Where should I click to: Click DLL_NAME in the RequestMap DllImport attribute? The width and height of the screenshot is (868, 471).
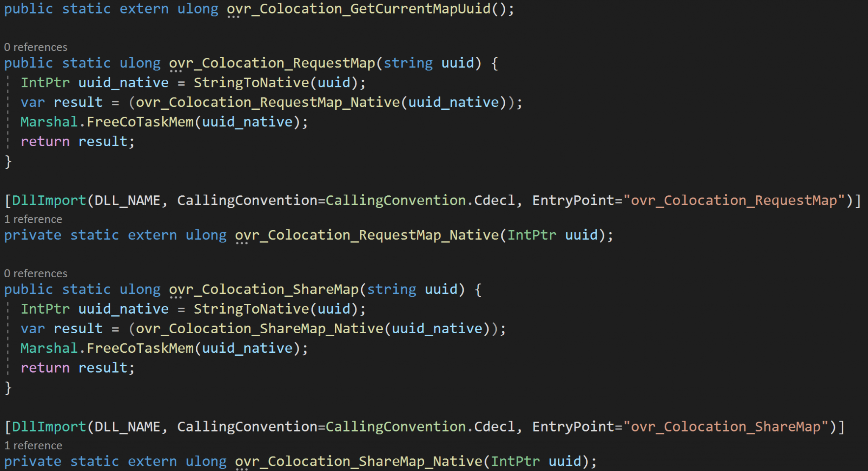(x=127, y=201)
